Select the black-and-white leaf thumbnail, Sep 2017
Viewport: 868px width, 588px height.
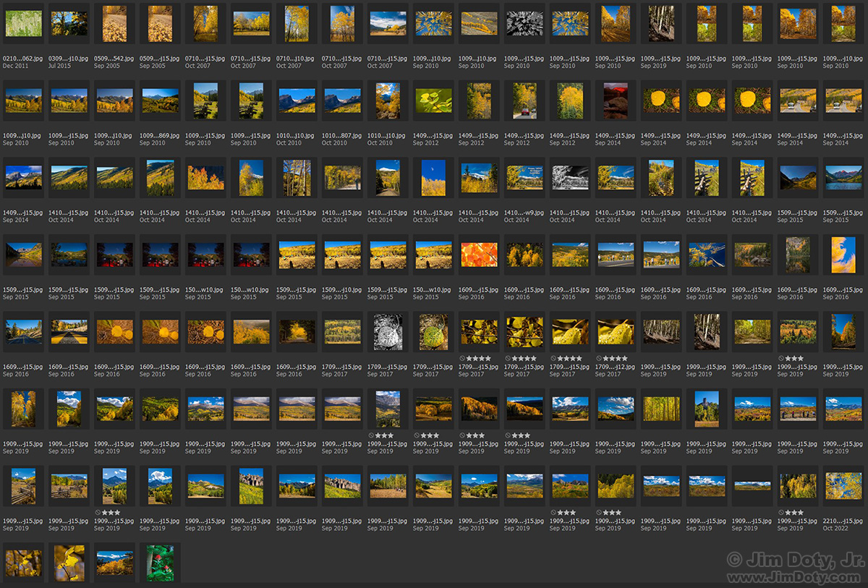point(388,332)
